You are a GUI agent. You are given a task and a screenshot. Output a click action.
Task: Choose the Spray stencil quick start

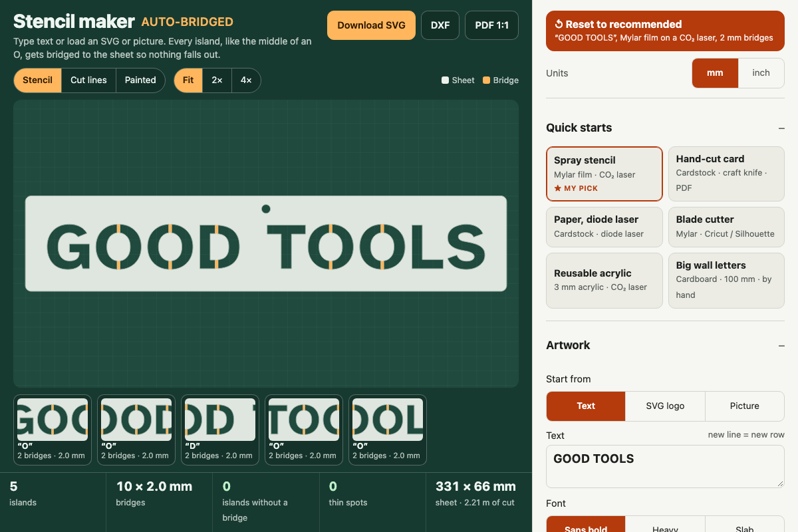coord(604,174)
